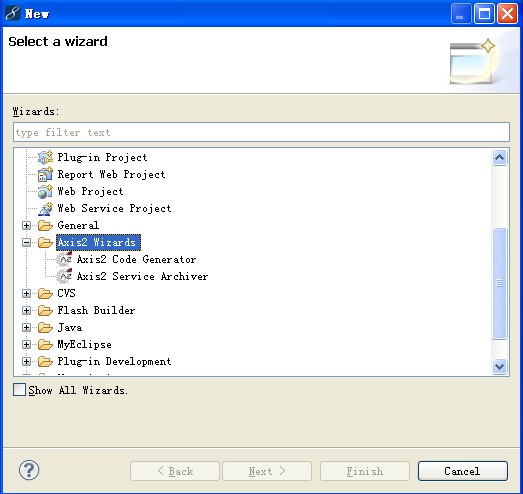Expand the CVS folder node
Screen dimensions: 523x494
26,294
